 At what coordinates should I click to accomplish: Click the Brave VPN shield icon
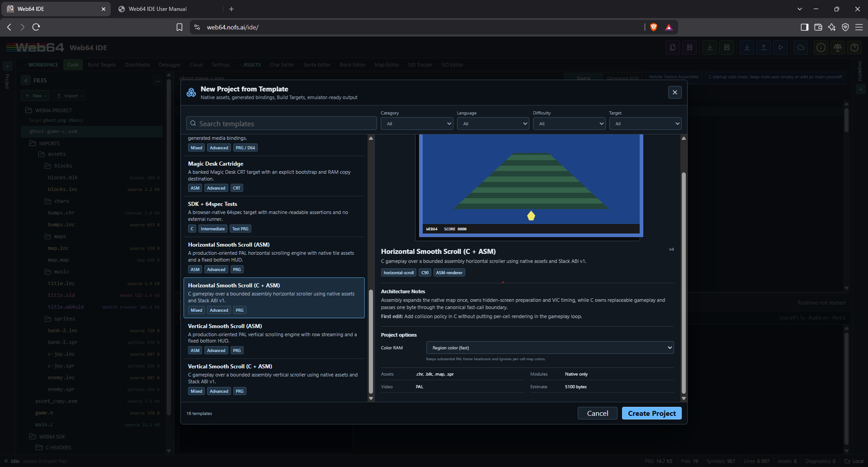pyautogui.click(x=845, y=27)
